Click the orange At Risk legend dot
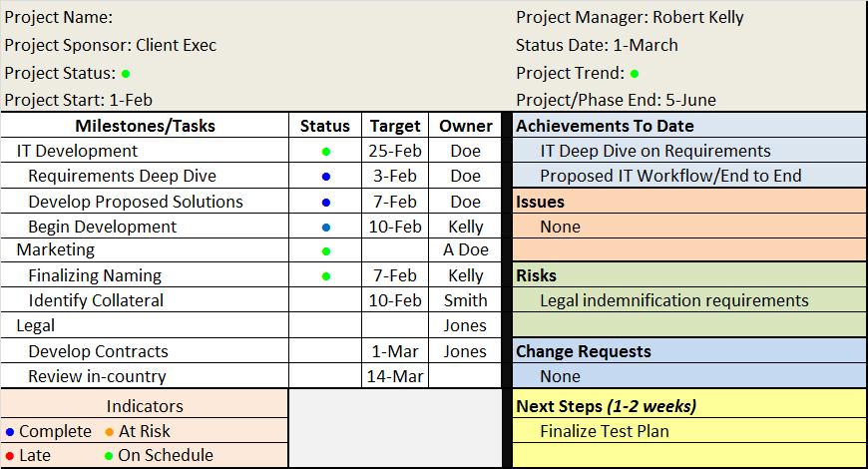The height and width of the screenshot is (469, 868). point(110,432)
